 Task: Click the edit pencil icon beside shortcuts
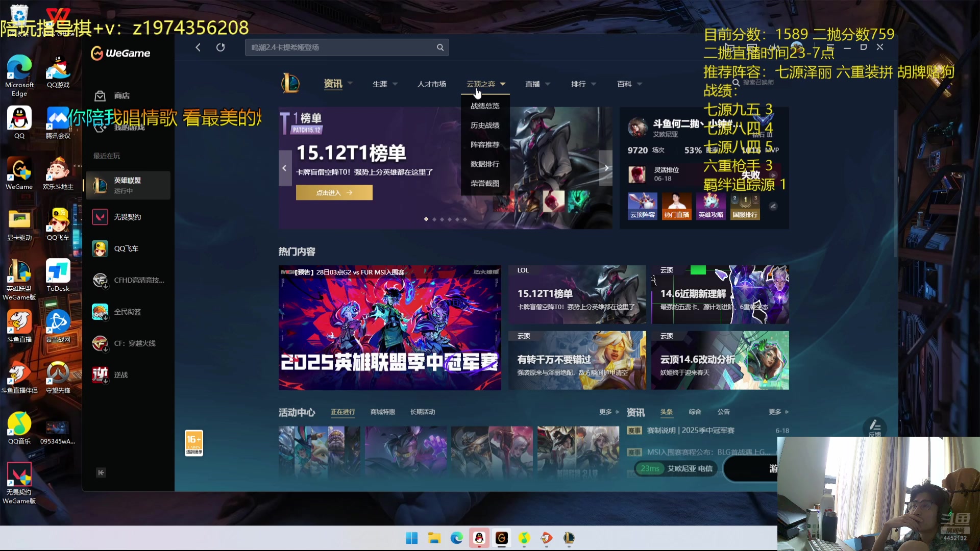tap(773, 206)
